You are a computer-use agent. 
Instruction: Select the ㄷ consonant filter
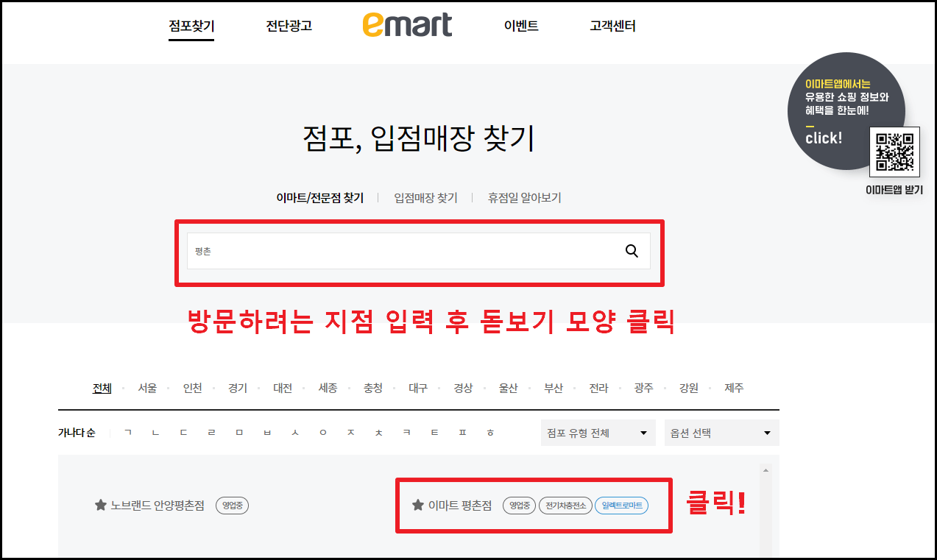(183, 433)
